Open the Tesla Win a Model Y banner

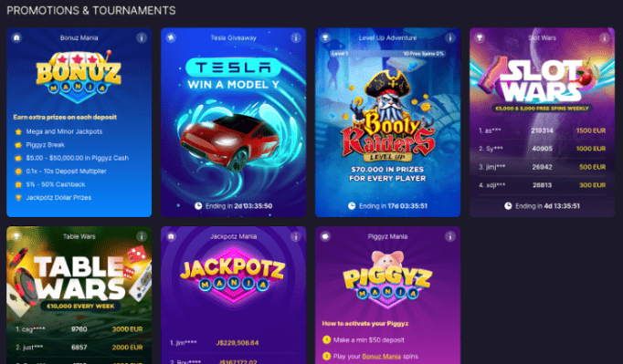pos(234,74)
